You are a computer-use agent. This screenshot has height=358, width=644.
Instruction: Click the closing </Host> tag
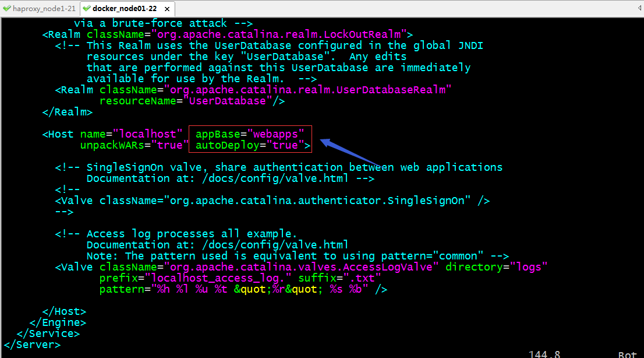pyautogui.click(x=65, y=311)
